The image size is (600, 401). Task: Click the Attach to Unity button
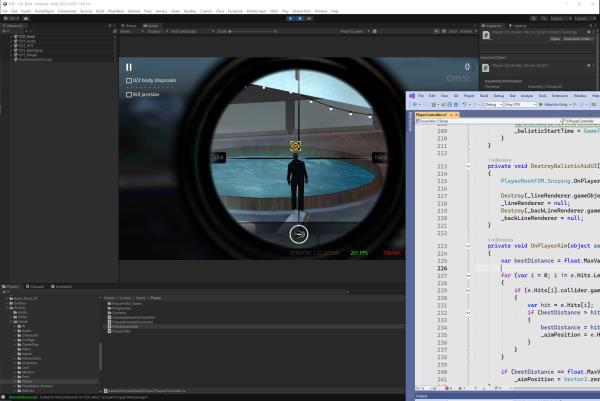[553, 104]
